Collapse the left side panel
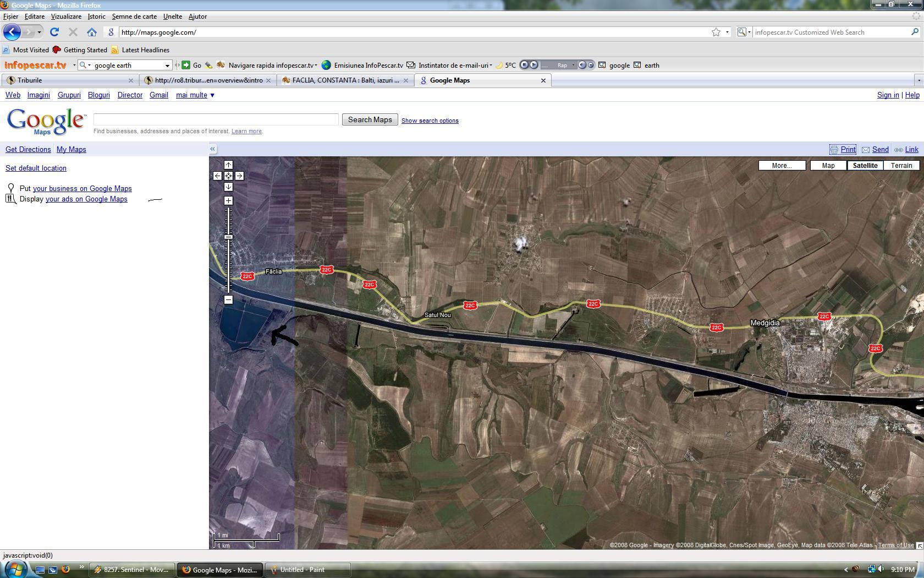The height and width of the screenshot is (578, 924). [213, 149]
